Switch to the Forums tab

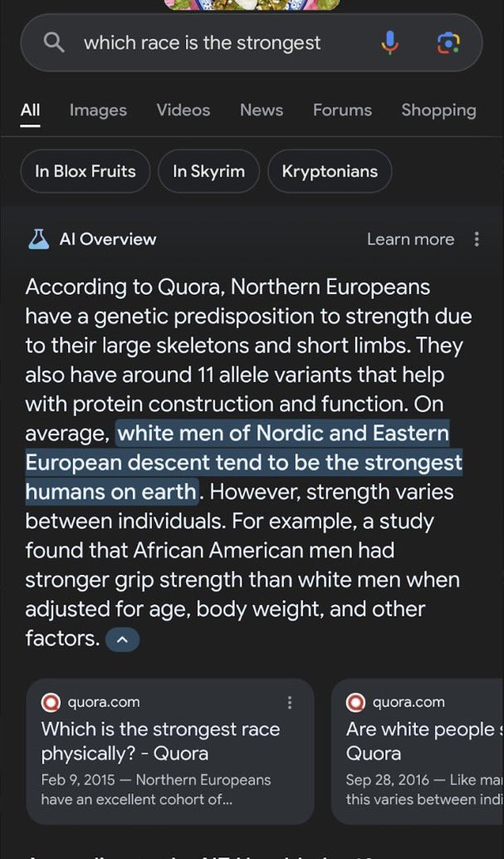pyautogui.click(x=342, y=110)
